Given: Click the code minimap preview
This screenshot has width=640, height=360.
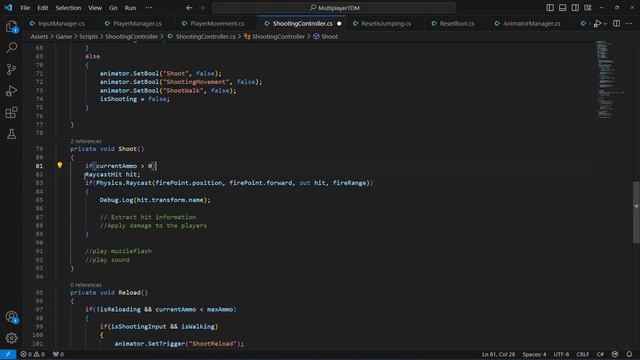Looking at the screenshot, I should click(610, 80).
